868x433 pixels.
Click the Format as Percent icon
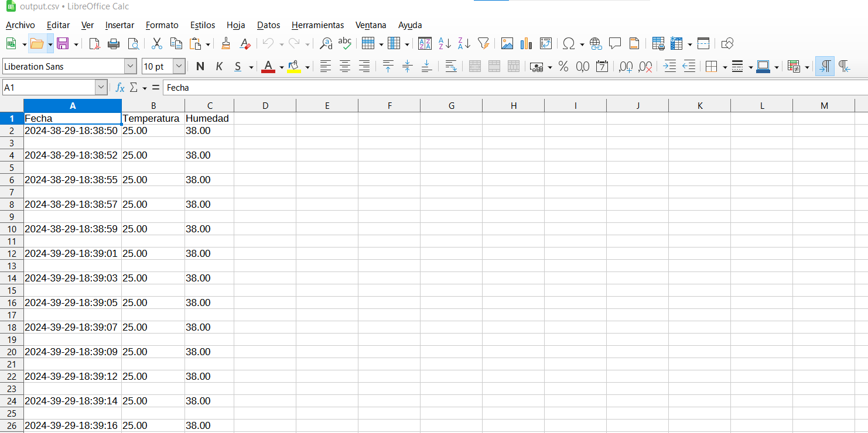pos(563,67)
